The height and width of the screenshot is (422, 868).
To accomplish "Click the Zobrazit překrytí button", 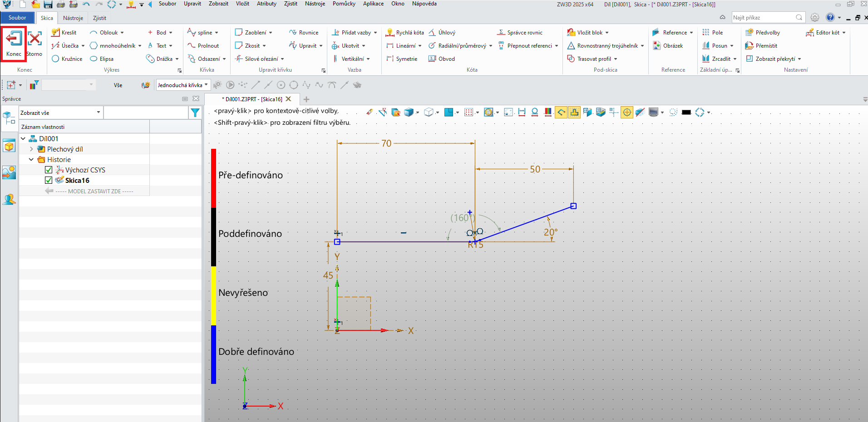I will (774, 59).
